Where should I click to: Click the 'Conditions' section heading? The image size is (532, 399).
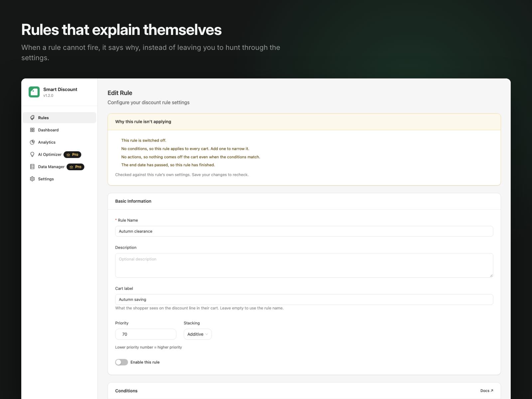pyautogui.click(x=126, y=391)
